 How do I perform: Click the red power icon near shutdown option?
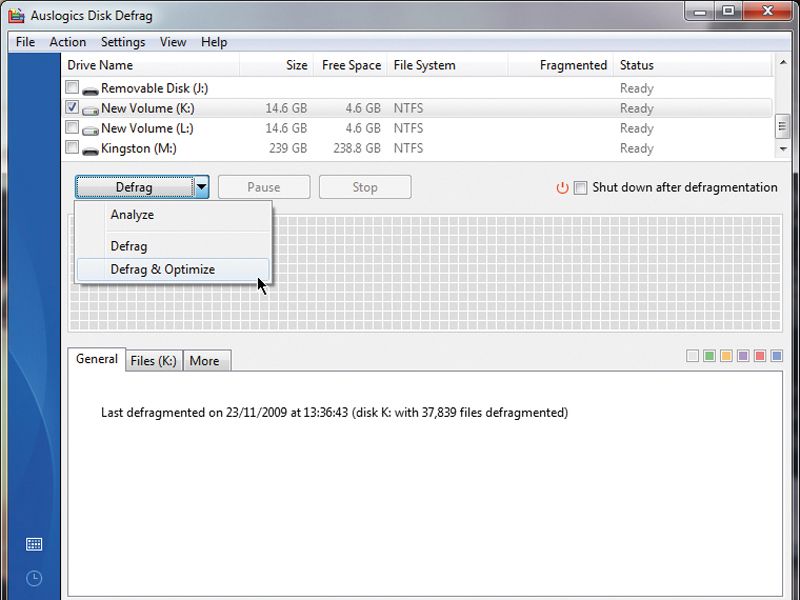click(x=560, y=187)
